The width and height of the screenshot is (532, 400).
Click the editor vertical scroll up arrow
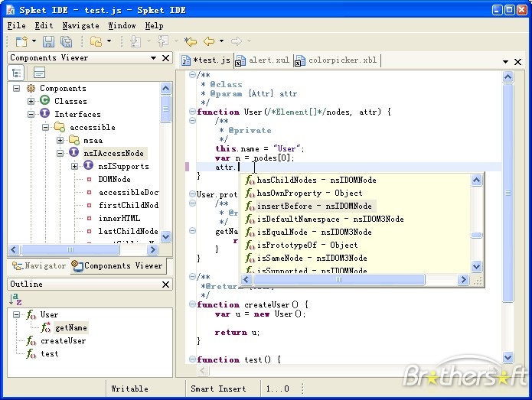pos(508,77)
